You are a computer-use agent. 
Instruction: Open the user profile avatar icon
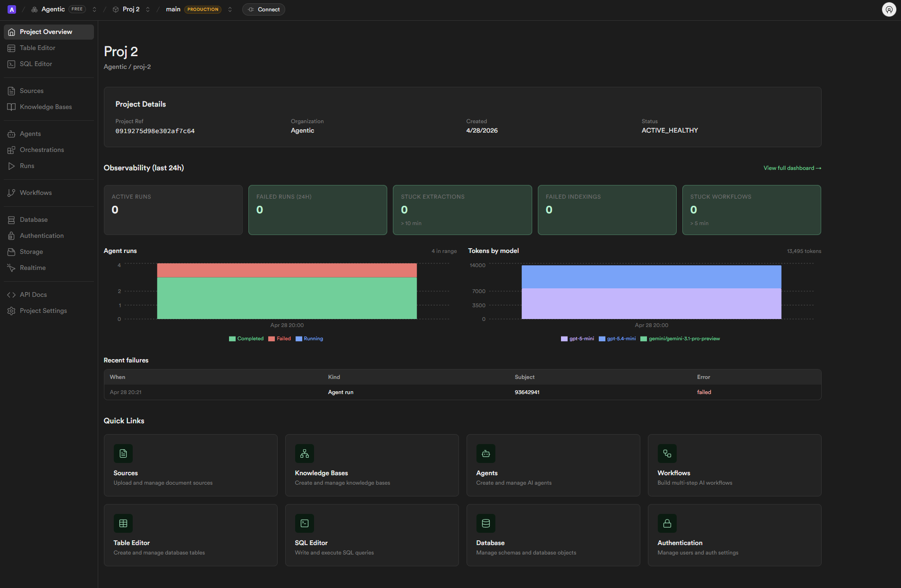pyautogui.click(x=889, y=9)
